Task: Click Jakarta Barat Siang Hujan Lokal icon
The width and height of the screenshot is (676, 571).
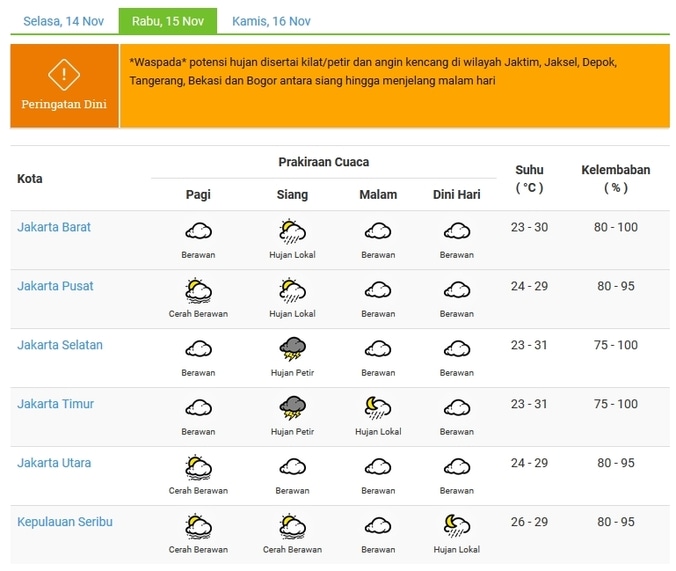Action: pos(292,232)
